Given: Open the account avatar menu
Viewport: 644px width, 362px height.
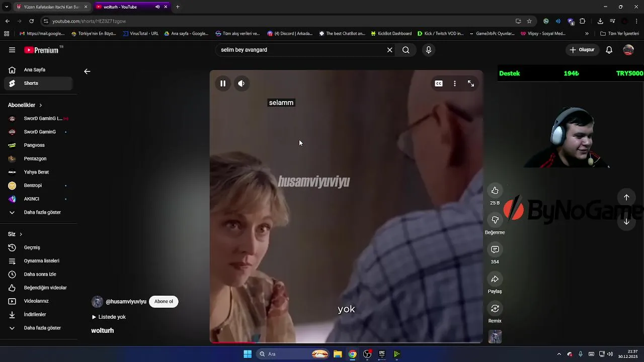Looking at the screenshot, I should tap(628, 50).
